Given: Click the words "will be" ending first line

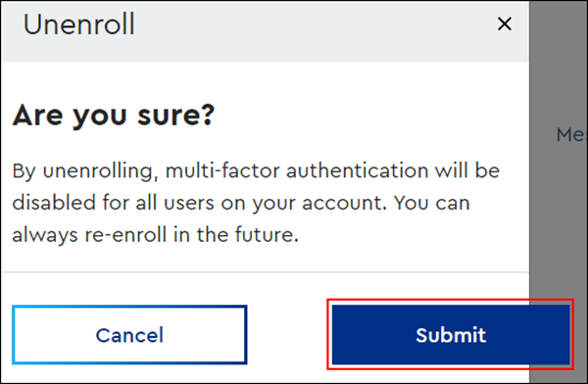Looking at the screenshot, I should coord(467,170).
